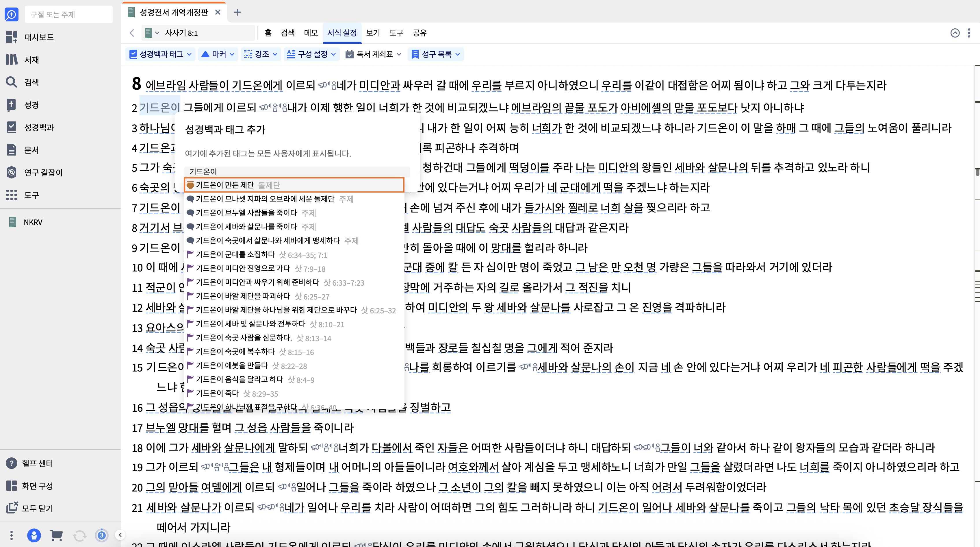This screenshot has height=547, width=980.
Task: Select suggestion 기드온이 브누엘 사람들을 죽이다
Action: click(294, 213)
